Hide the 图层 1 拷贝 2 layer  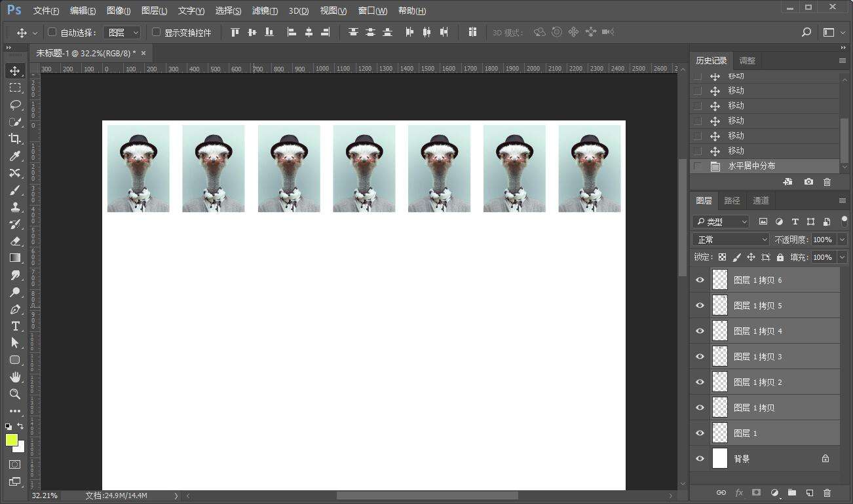click(x=700, y=382)
